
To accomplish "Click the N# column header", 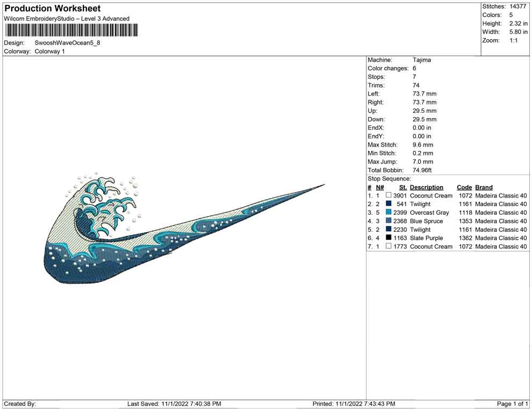I will click(380, 187).
